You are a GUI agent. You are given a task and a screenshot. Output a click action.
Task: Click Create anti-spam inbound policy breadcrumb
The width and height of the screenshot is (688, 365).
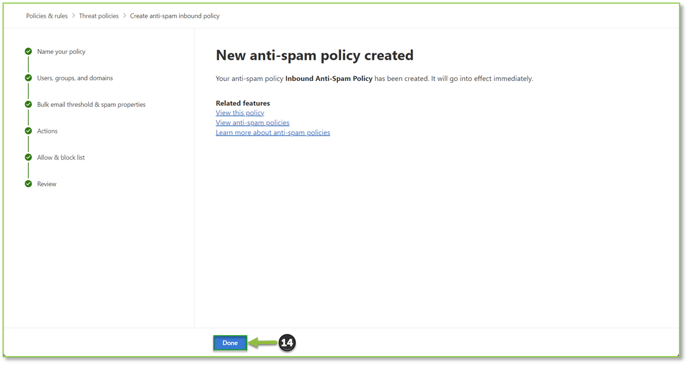[x=175, y=16]
